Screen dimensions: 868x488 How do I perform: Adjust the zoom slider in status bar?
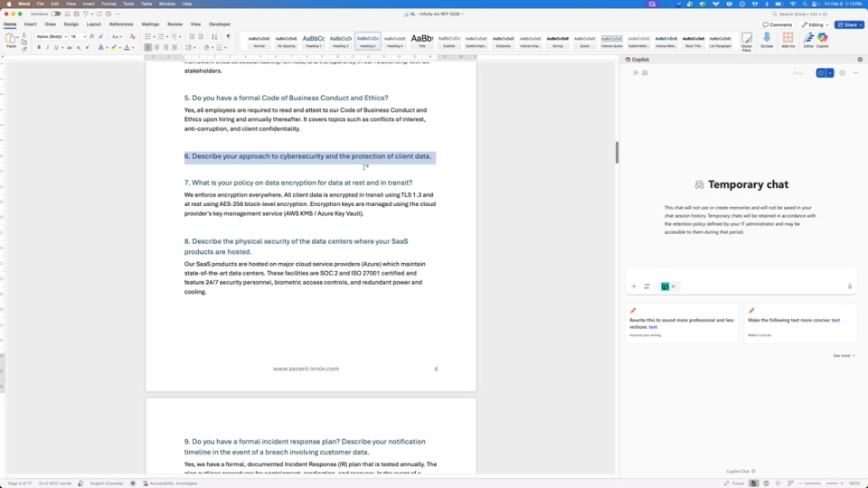(820, 483)
